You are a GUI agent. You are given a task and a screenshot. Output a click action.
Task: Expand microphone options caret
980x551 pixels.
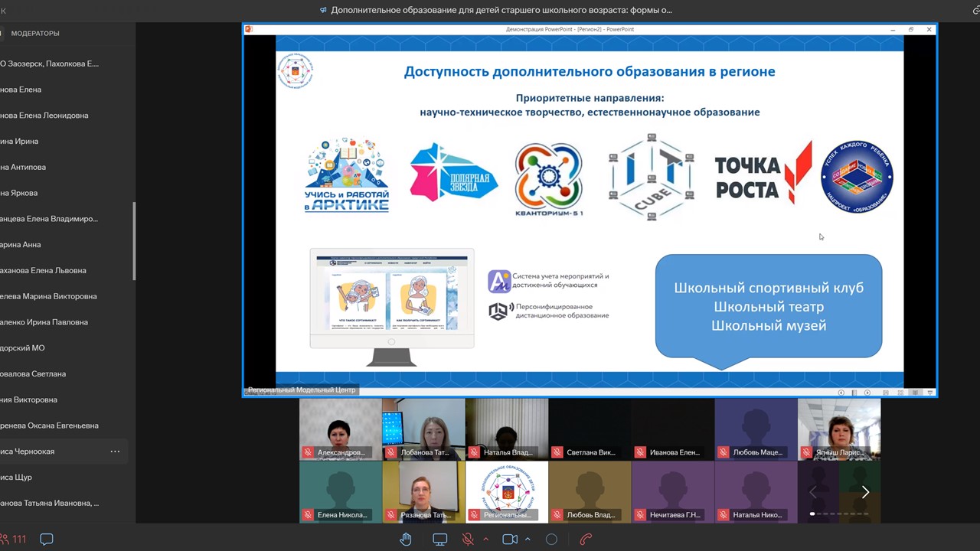tap(485, 540)
